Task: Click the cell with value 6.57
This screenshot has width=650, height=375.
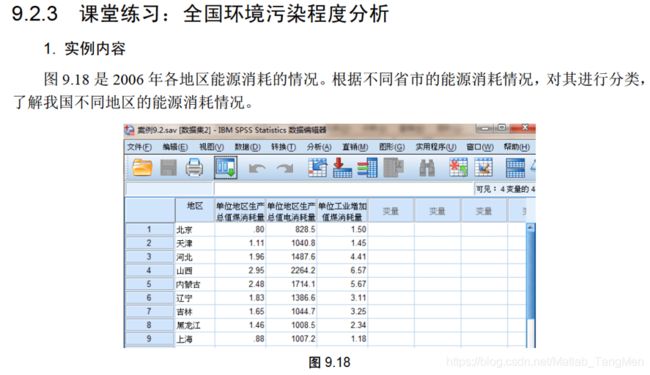Action: [x=342, y=270]
